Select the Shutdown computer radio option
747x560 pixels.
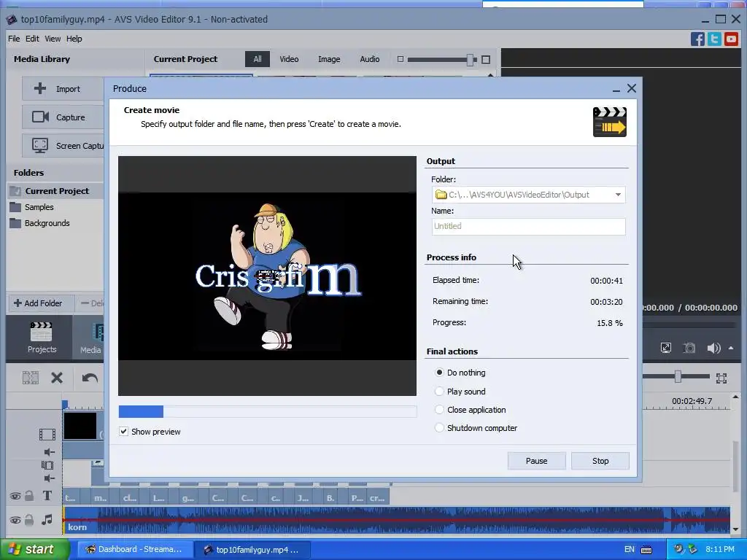click(x=439, y=427)
